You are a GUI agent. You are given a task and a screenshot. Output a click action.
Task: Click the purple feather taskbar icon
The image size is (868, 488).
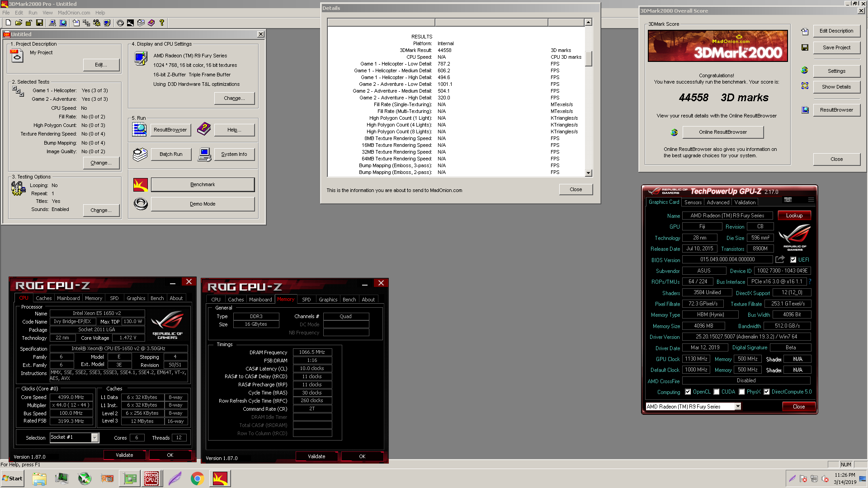(x=175, y=479)
